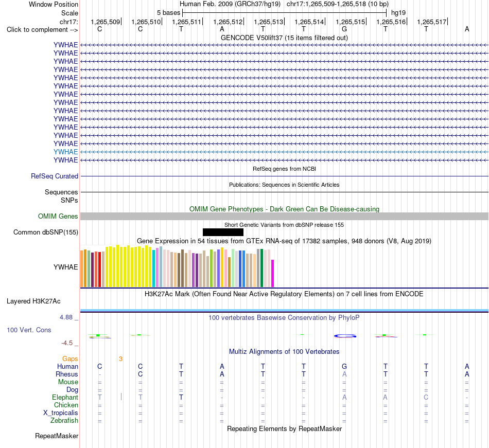
Task: Open the 100 vertebrates Basewise Conservation by PhyloP title
Action: pyautogui.click(x=284, y=318)
